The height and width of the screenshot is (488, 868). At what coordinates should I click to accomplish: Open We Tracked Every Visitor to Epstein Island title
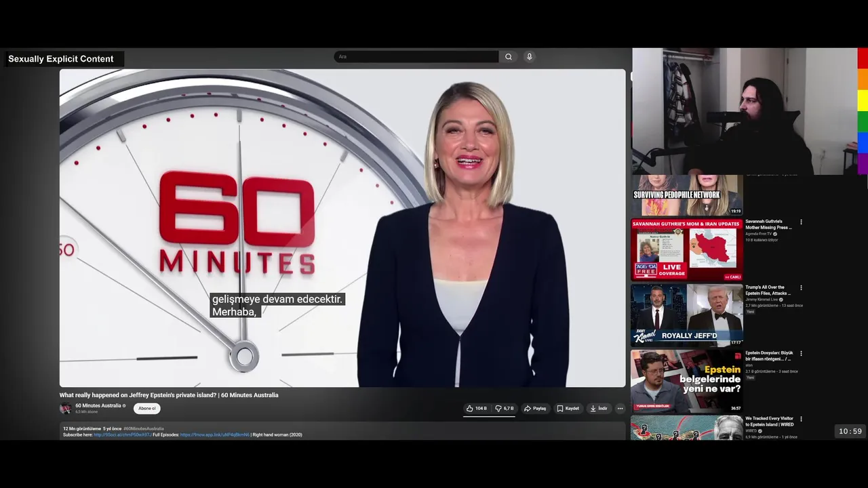click(x=769, y=422)
